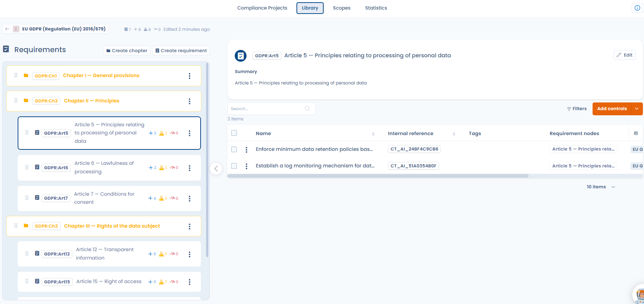Screen dimensions: 644x304
Task: Click the Create chapter button
Action: (127, 51)
